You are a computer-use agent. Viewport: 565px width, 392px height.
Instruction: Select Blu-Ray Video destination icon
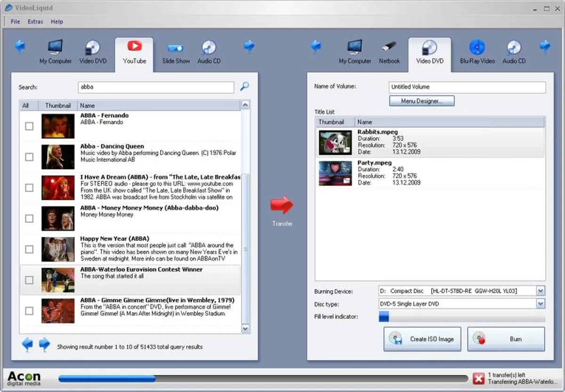(477, 52)
